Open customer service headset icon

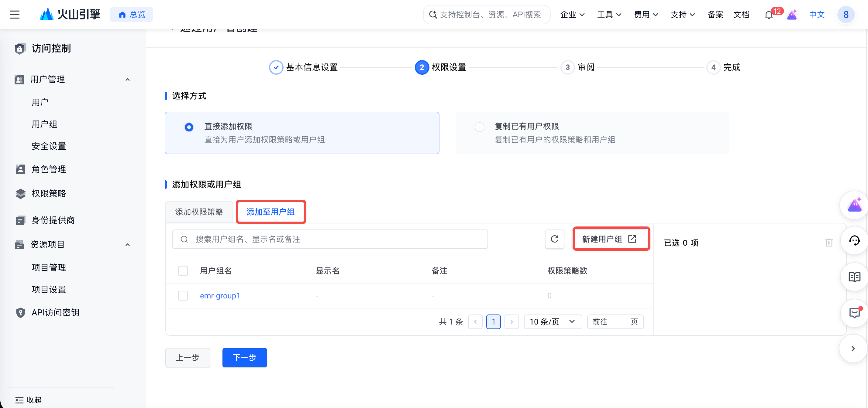tap(854, 240)
